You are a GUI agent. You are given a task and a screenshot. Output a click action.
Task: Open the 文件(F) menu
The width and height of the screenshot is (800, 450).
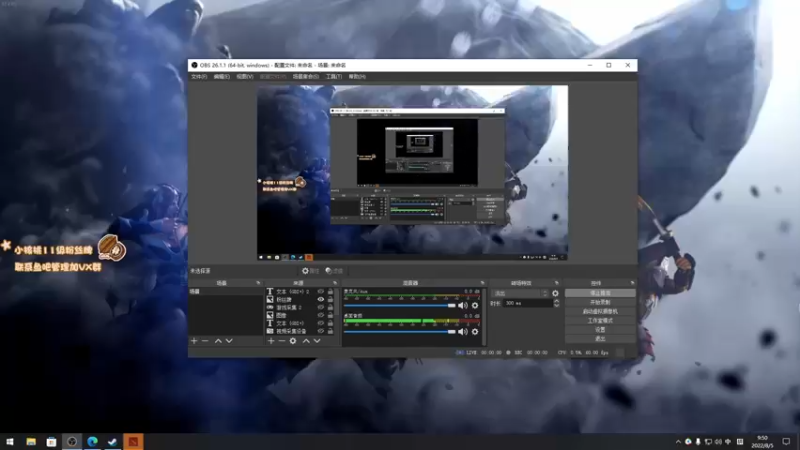tap(199, 77)
